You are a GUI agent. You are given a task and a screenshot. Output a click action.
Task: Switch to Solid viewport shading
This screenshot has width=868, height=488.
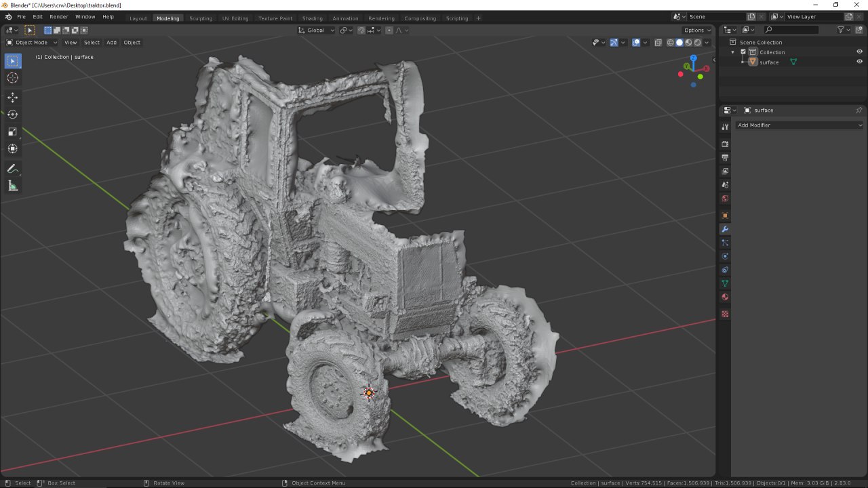(x=679, y=42)
